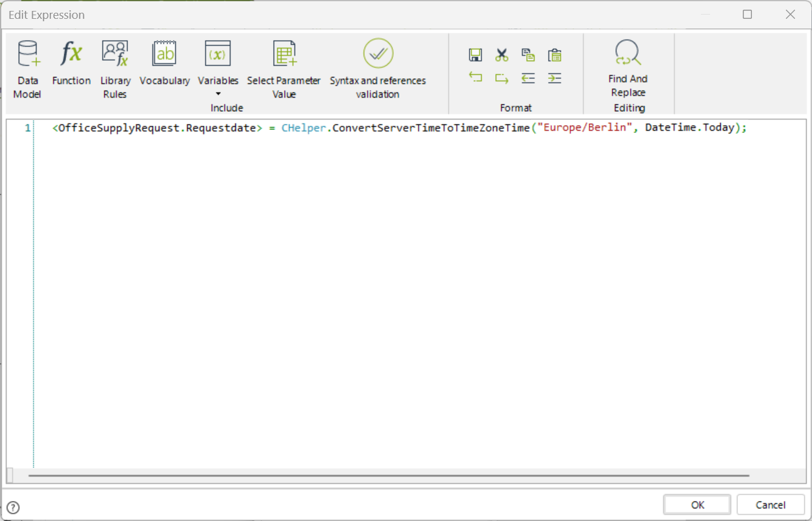Run Syntax and references validation
Viewport: 812px width, 521px height.
pos(378,68)
